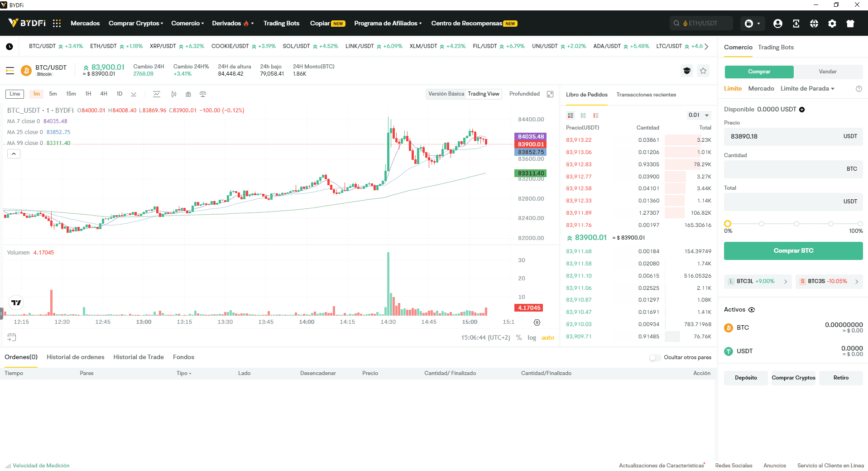Click the Depósito button
Screen dimensions: 868x471
[x=746, y=378]
